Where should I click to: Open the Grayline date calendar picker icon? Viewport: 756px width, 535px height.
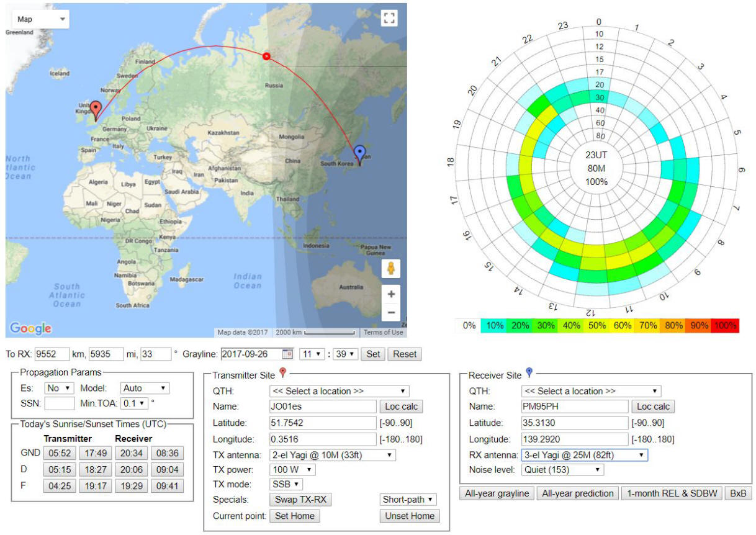(x=287, y=354)
